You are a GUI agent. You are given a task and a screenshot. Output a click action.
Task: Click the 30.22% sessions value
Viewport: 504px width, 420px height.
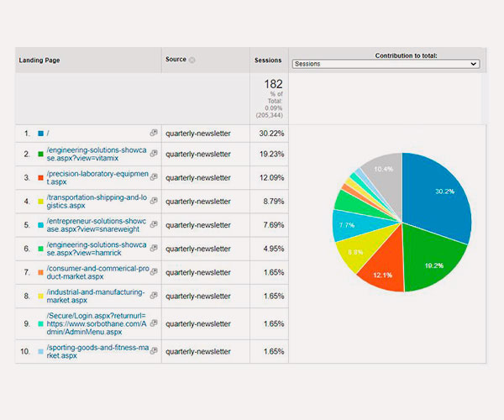click(271, 134)
